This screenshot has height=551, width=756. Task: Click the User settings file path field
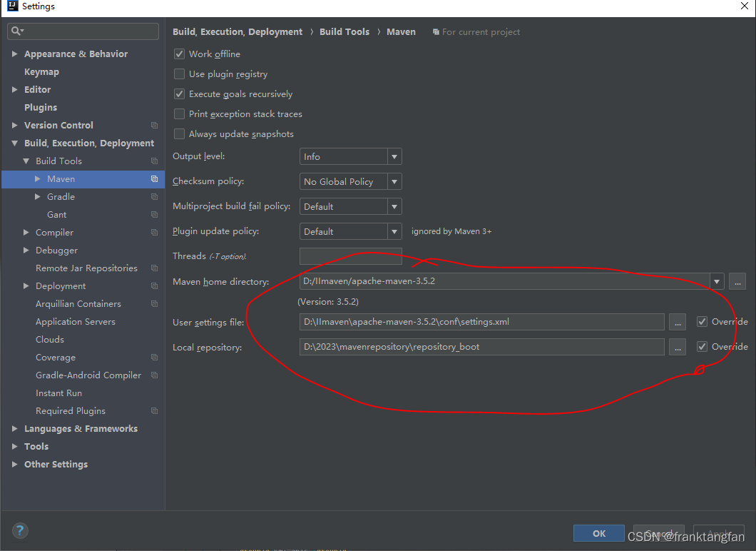coord(481,322)
